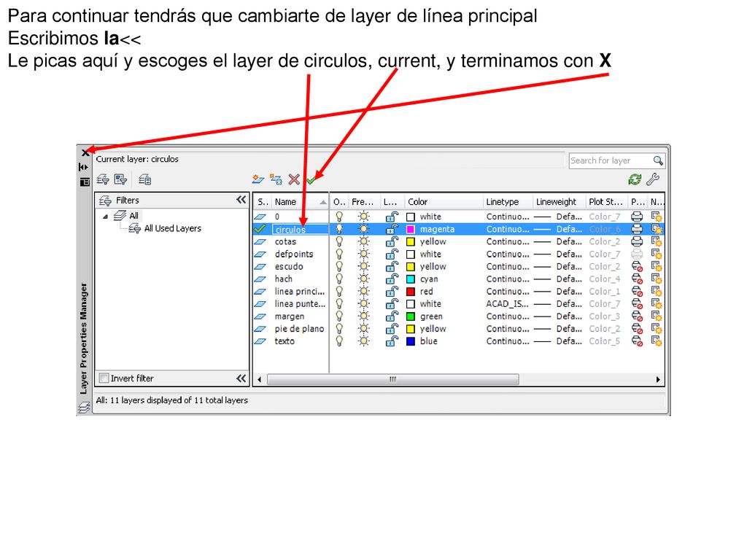Toggle plot icon for escudo layer
This screenshot has width=747, height=560.
coord(636,267)
